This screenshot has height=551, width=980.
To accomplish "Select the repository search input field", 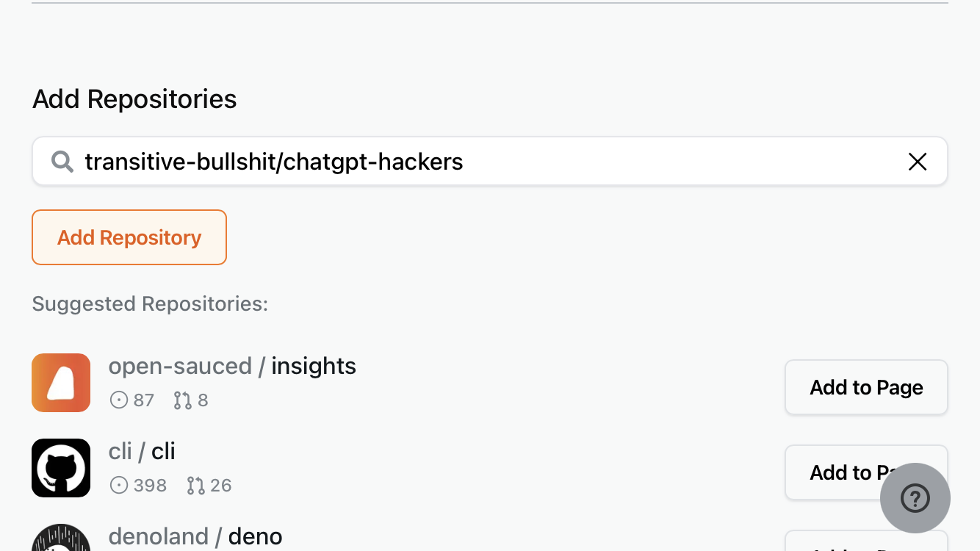I will (x=441, y=161).
